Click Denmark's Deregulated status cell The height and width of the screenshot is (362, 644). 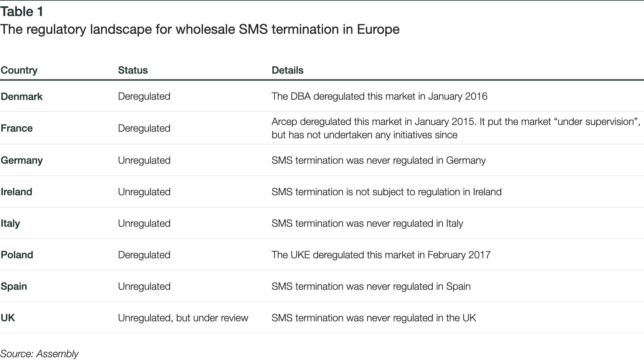[144, 96]
